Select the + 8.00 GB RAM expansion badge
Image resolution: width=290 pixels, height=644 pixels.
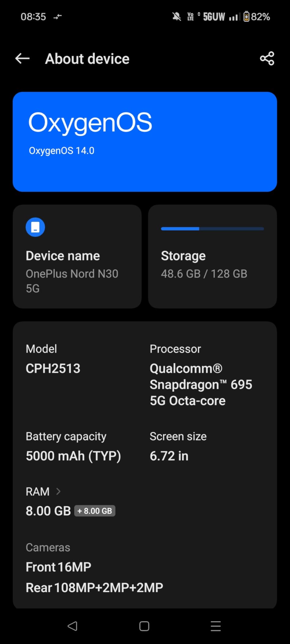pos(95,510)
